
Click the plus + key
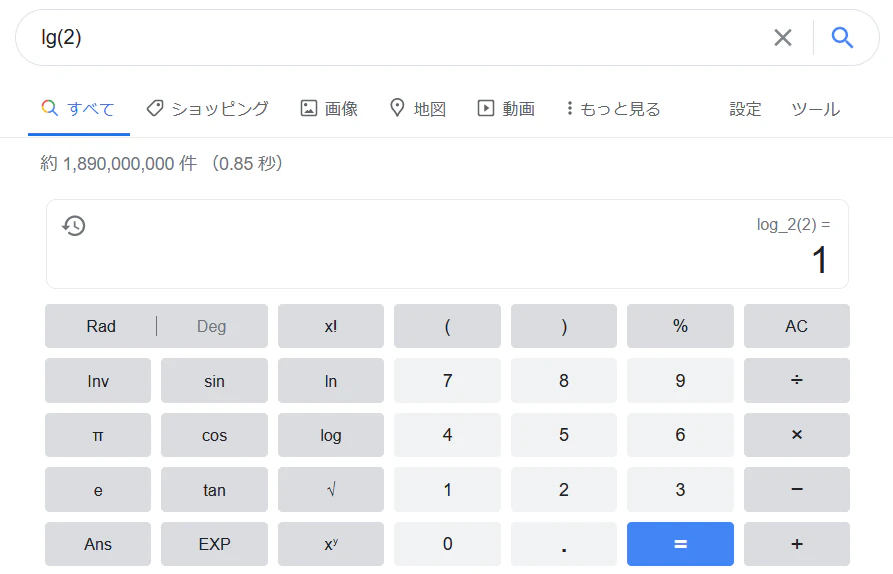point(796,544)
